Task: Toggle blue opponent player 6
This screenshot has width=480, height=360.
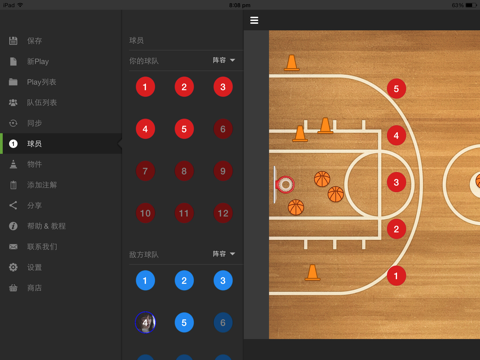Action: pos(223,322)
